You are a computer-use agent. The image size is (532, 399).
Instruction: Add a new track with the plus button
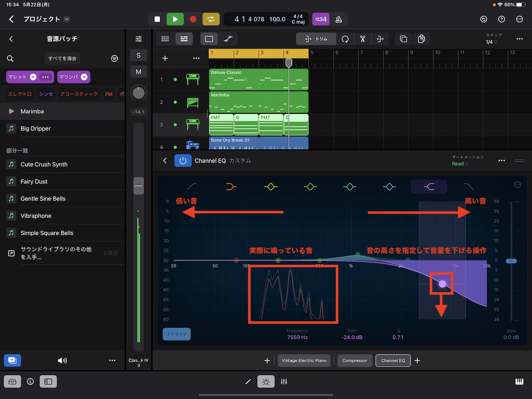pos(165,58)
